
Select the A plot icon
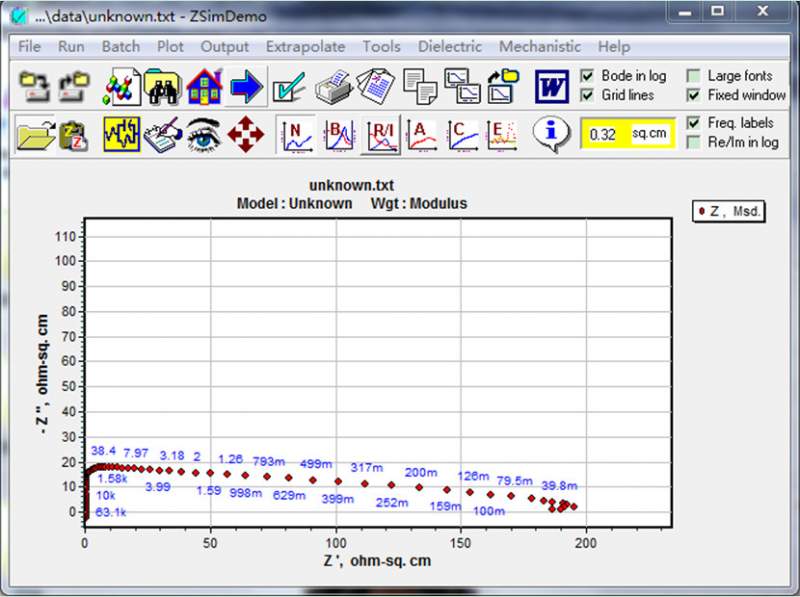421,135
